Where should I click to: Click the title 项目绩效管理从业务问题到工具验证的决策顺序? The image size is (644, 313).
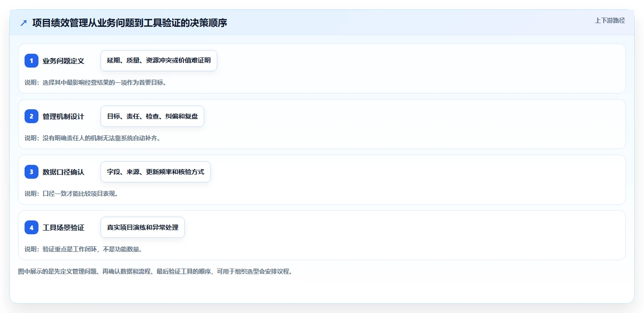pyautogui.click(x=130, y=23)
